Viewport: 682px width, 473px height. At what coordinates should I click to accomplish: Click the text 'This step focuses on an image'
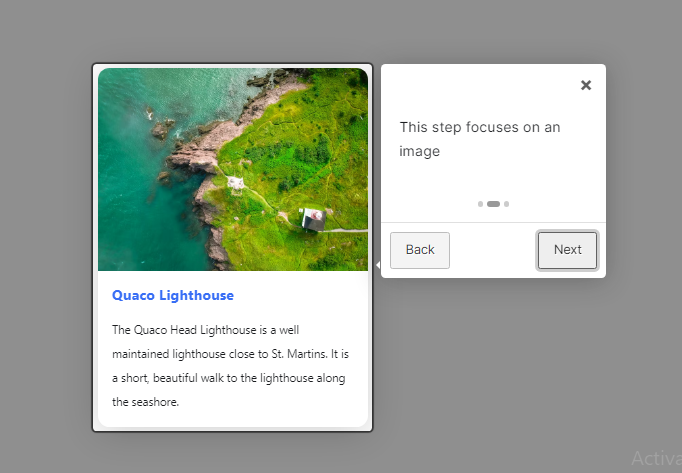click(x=480, y=139)
